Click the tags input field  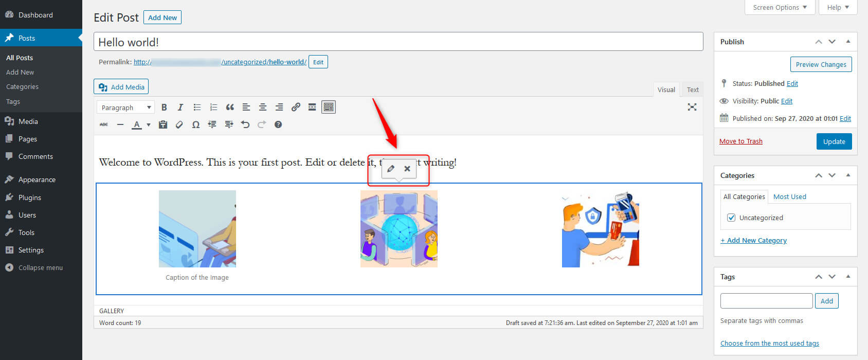tap(766, 301)
